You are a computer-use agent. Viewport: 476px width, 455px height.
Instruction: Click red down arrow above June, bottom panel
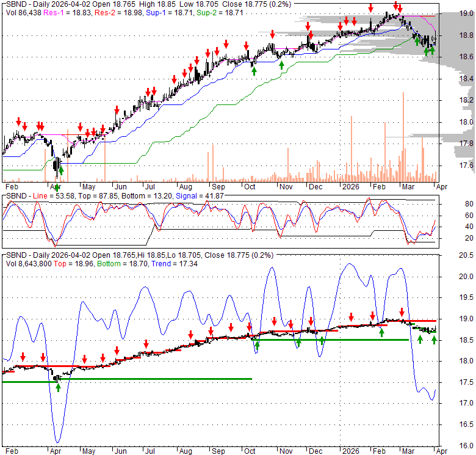pos(117,351)
